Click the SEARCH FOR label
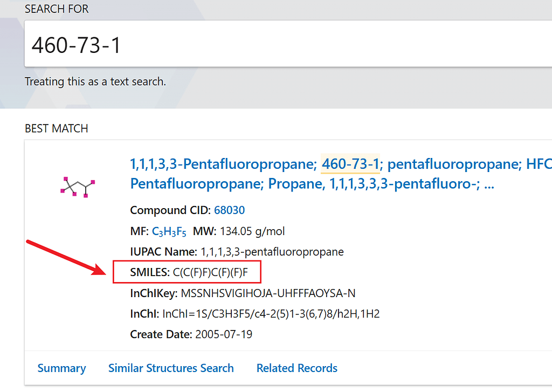 click(x=57, y=9)
